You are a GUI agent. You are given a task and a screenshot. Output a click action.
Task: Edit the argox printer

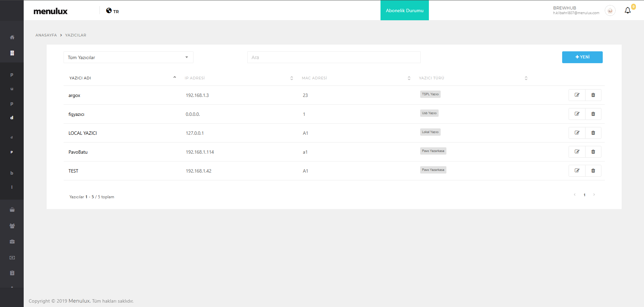(577, 95)
